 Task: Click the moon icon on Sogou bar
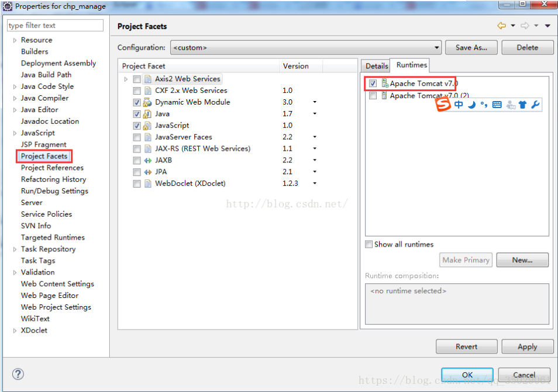(x=471, y=105)
